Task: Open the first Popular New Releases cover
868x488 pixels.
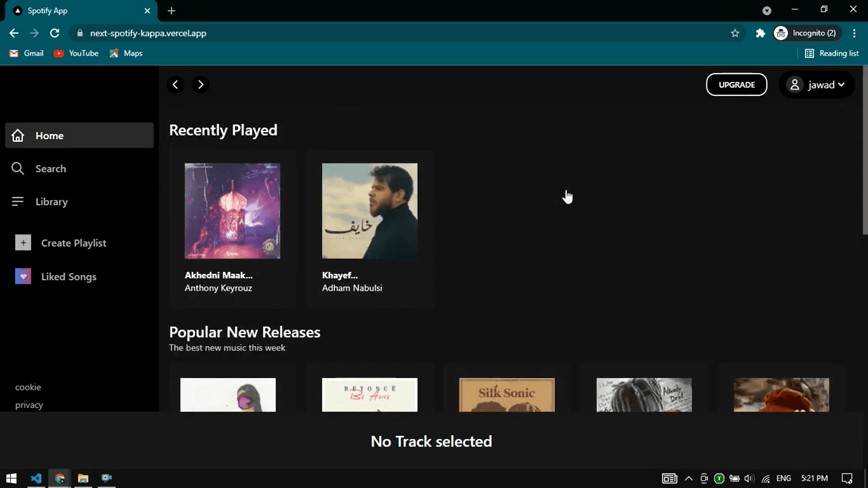Action: (x=228, y=395)
